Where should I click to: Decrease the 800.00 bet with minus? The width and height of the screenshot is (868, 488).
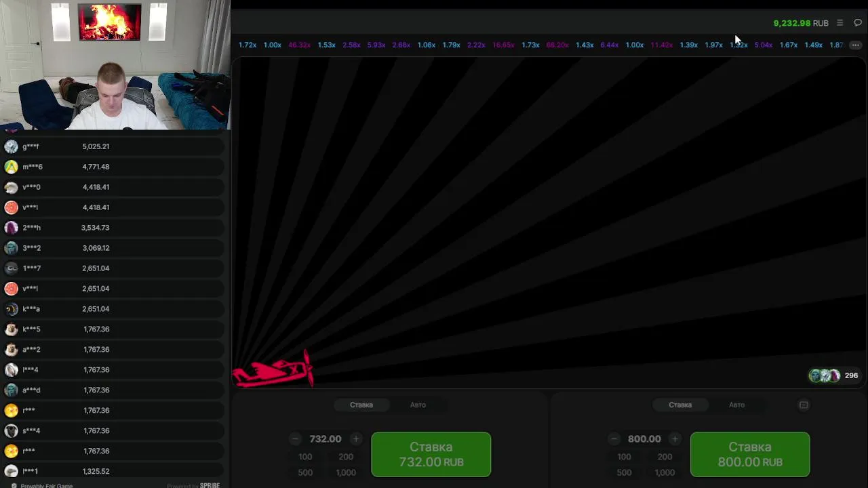pos(614,439)
